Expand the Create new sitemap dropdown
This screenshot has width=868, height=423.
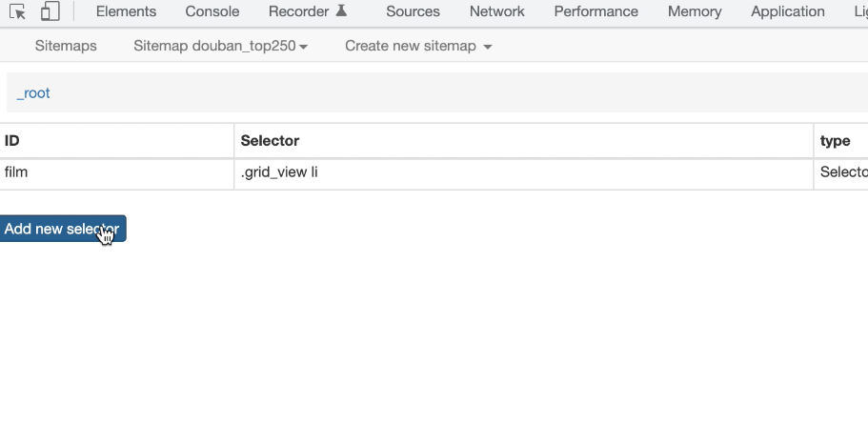[418, 46]
